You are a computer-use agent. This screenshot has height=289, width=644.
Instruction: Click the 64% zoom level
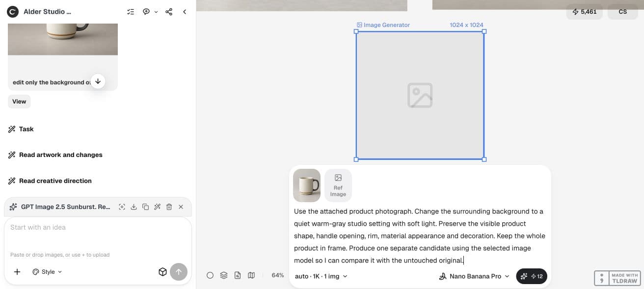click(x=278, y=275)
